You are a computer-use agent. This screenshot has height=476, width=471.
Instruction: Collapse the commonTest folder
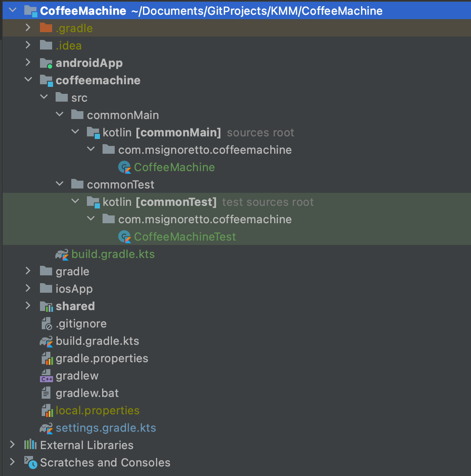coord(60,184)
